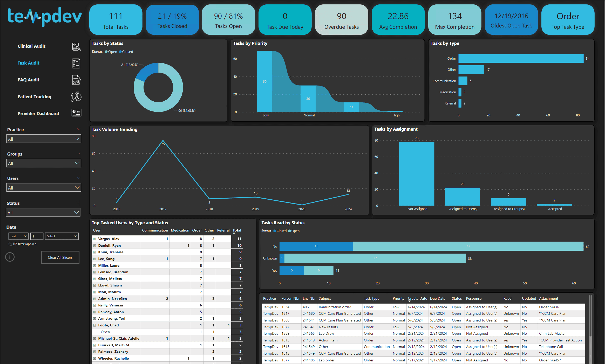This screenshot has width=605, height=364.
Task: Open the Provider Dashboard icon
Action: point(76,113)
